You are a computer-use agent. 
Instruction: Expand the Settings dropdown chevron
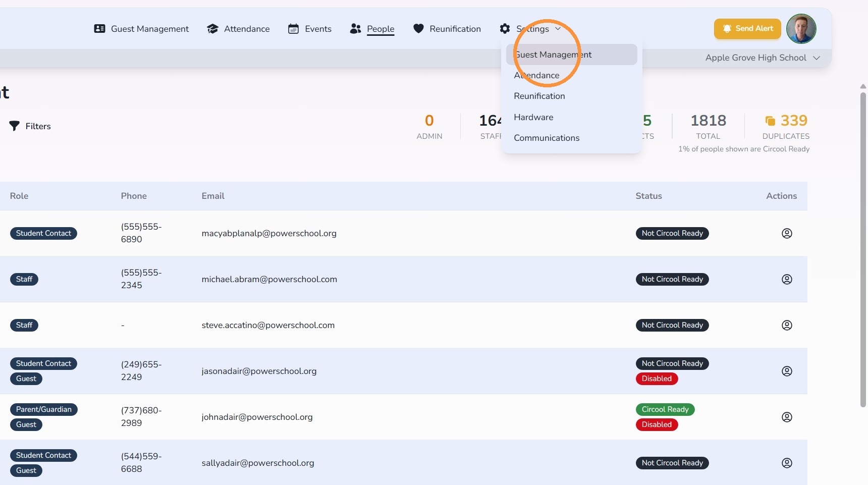tap(558, 29)
